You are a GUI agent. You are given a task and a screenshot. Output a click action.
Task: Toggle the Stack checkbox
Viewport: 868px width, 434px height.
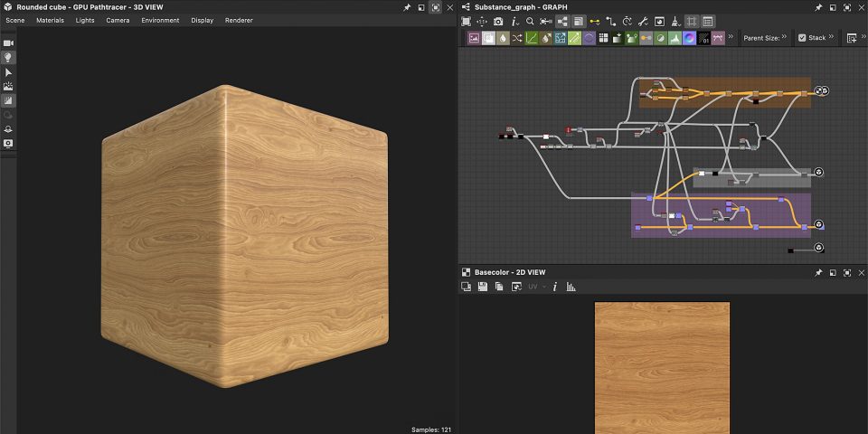point(802,38)
